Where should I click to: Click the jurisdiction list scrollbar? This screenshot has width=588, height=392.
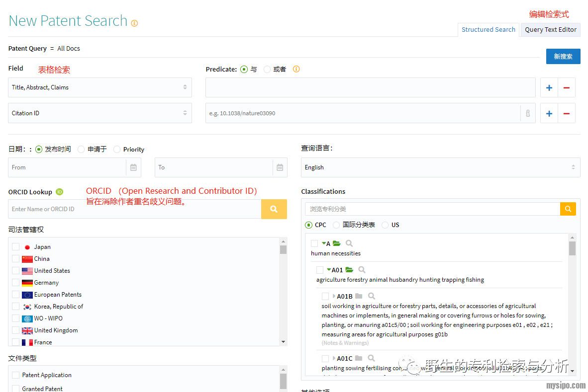tap(283, 292)
